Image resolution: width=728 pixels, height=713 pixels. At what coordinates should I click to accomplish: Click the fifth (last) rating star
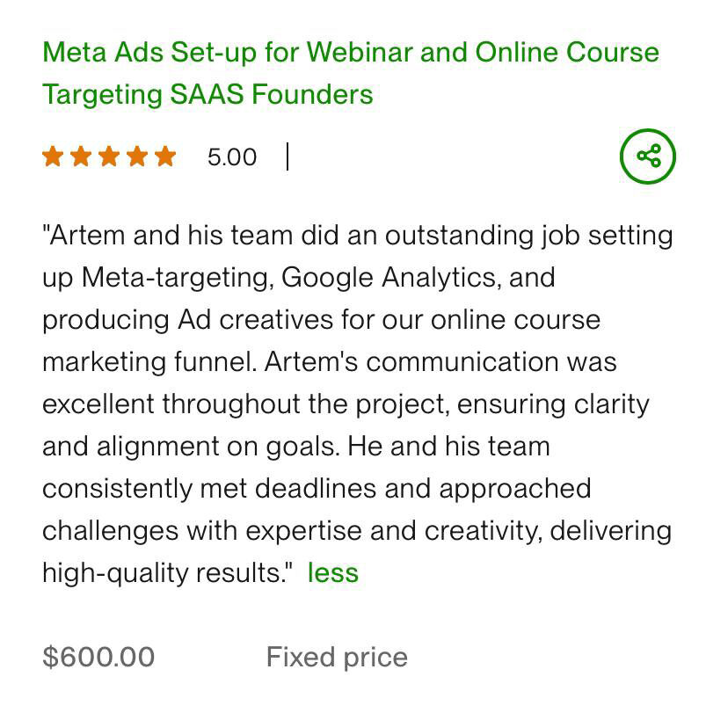pyautogui.click(x=165, y=157)
